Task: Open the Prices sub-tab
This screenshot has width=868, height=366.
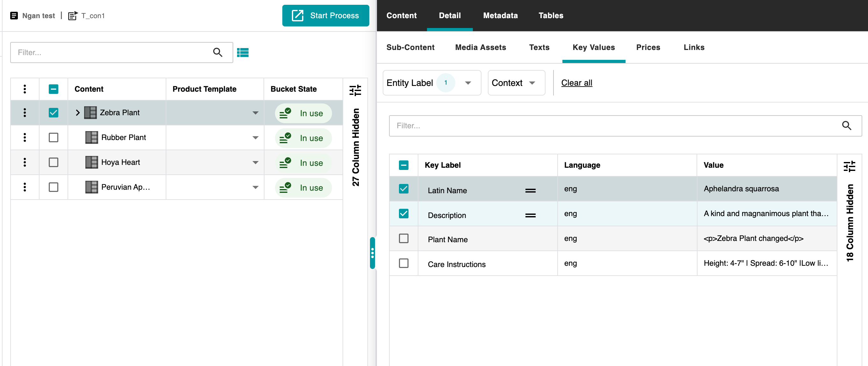Action: click(648, 47)
